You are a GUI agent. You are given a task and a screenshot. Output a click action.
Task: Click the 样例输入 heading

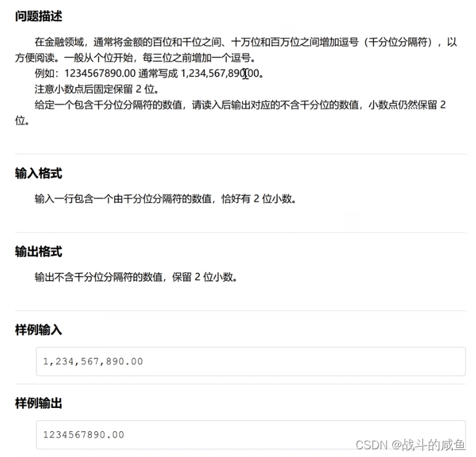point(39,329)
